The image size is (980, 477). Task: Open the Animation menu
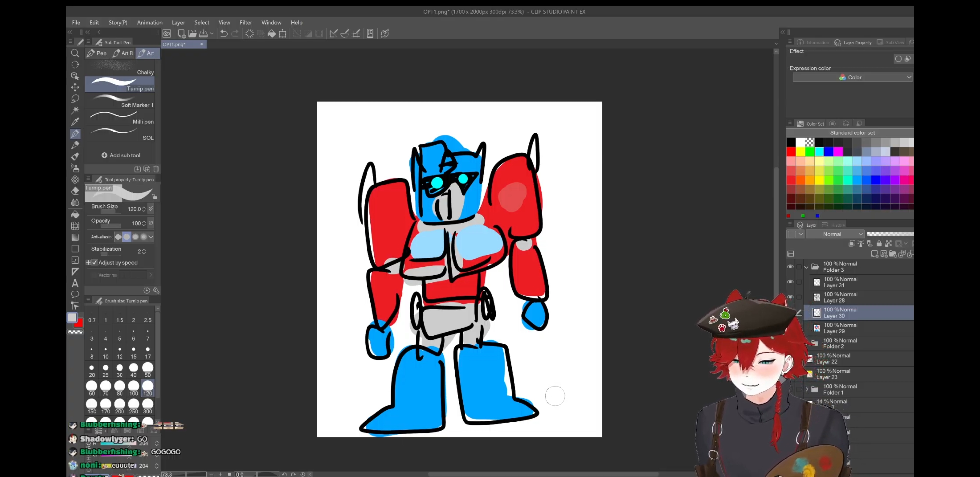tap(150, 23)
